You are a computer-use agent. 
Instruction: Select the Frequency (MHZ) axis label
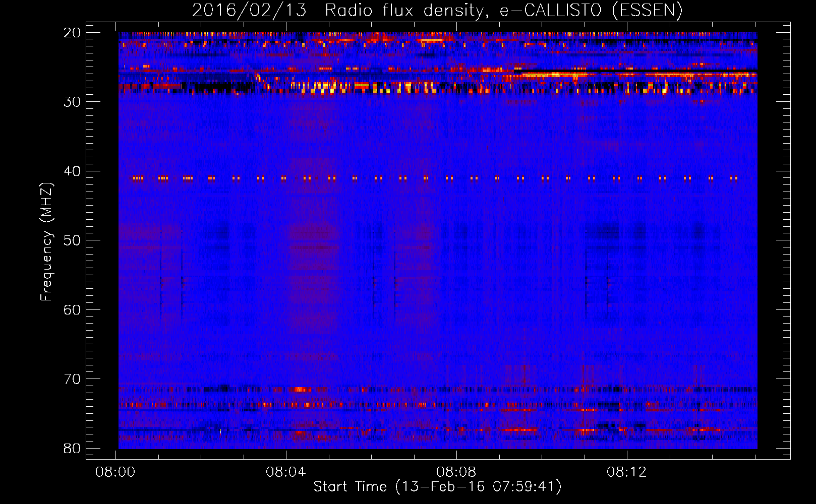tap(46, 242)
